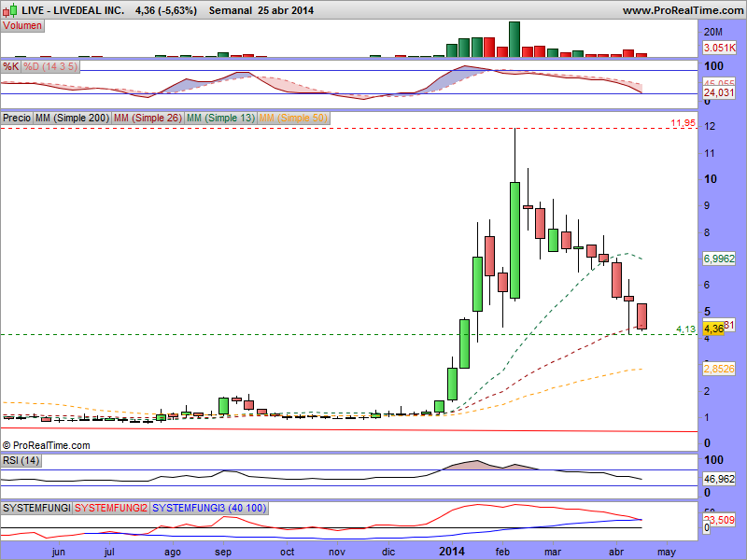Click the 24,031 stochastic value
The image size is (747, 560).
(719, 92)
